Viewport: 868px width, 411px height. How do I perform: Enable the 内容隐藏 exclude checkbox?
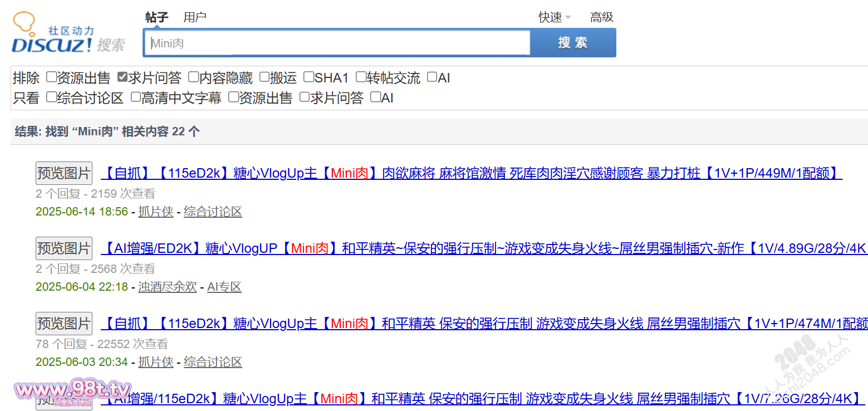193,77
